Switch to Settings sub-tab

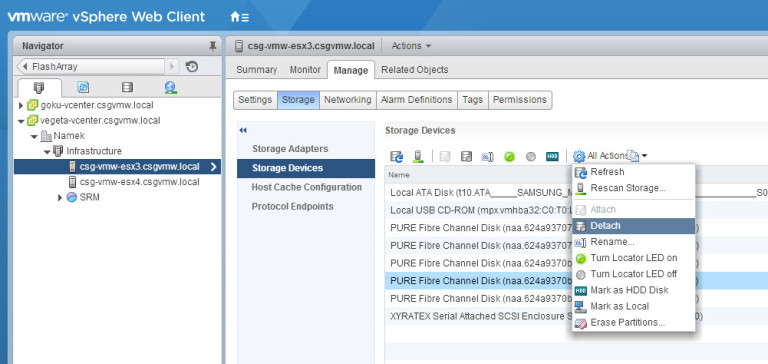coord(255,100)
